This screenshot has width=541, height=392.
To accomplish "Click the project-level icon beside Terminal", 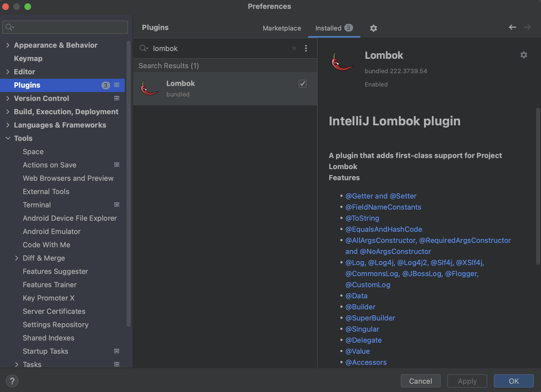I will 117,205.
